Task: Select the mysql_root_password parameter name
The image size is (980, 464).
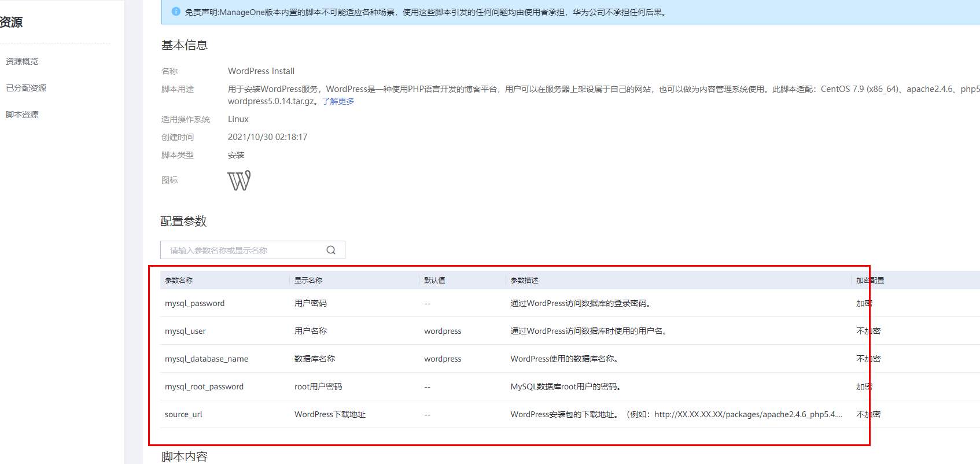Action: click(204, 386)
